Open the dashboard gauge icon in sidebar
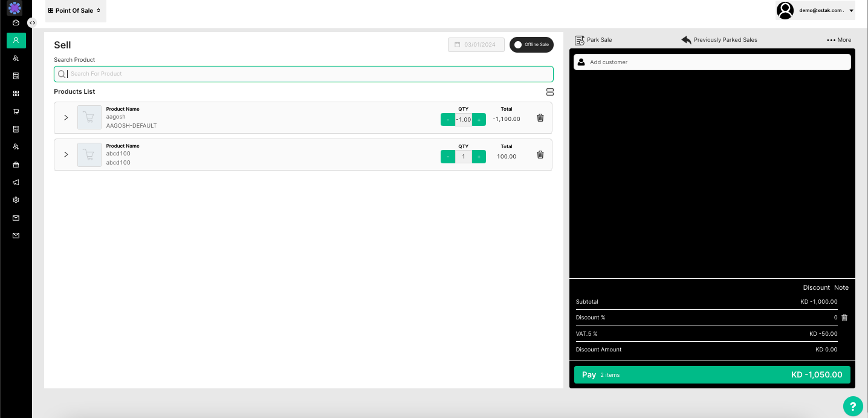The height and width of the screenshot is (418, 868). (16, 23)
